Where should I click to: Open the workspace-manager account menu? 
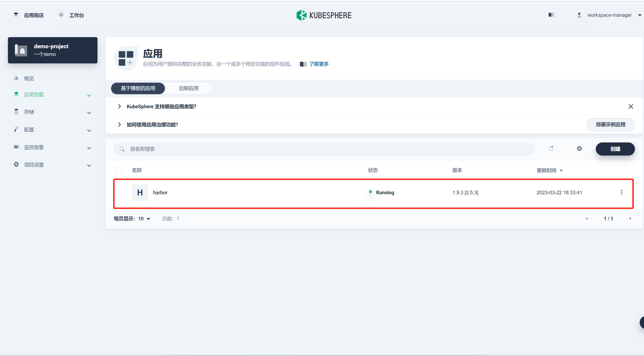pyautogui.click(x=610, y=15)
